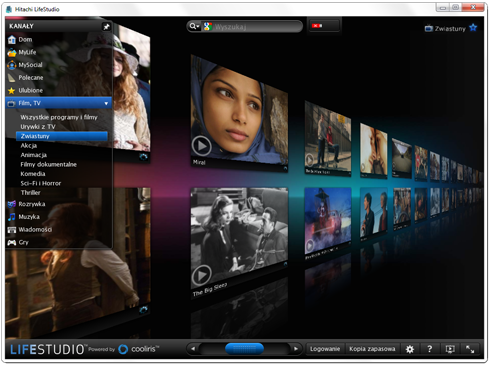Image resolution: width=490 pixels, height=366 pixels.
Task: Collapse the Film, TV dropdown arrow
Action: pos(106,103)
